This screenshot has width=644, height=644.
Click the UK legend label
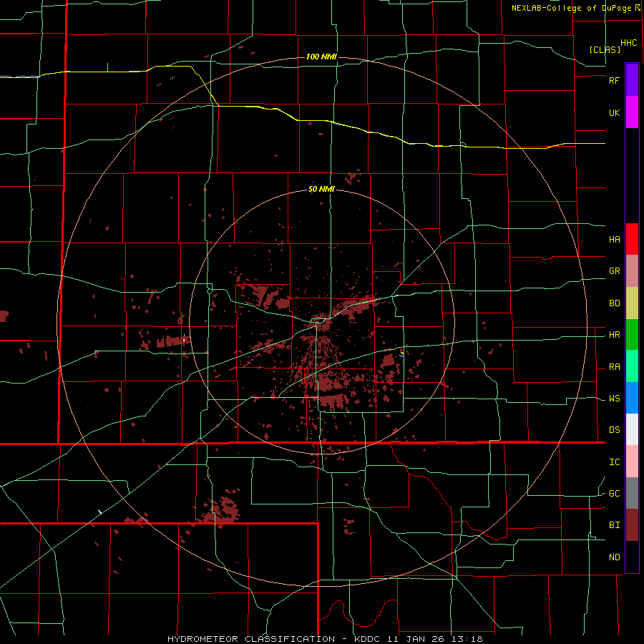click(614, 113)
